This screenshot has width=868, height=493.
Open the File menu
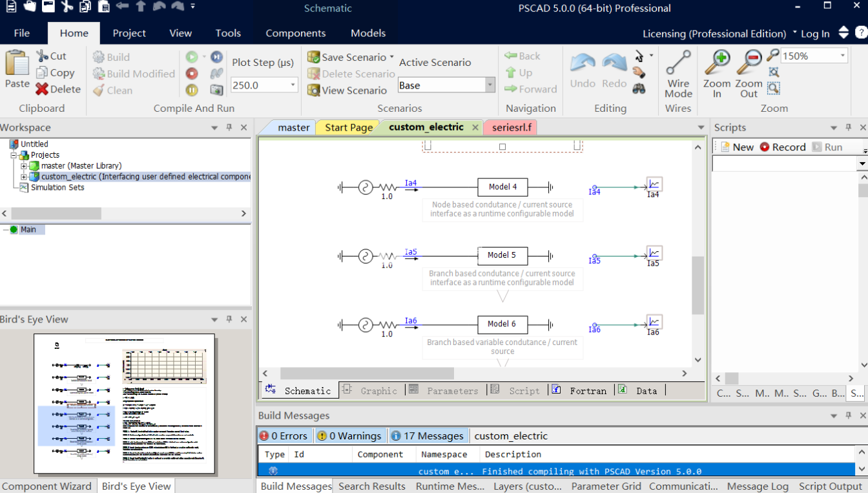(x=22, y=33)
